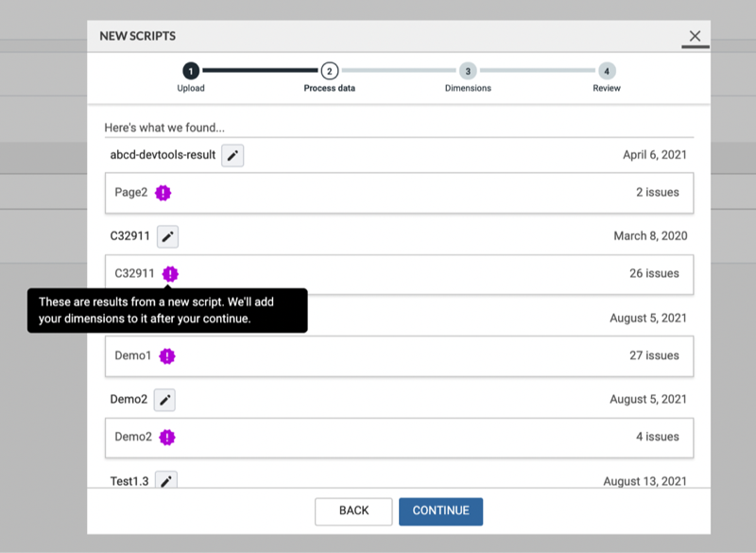Select the Process data step circle

(x=328, y=70)
